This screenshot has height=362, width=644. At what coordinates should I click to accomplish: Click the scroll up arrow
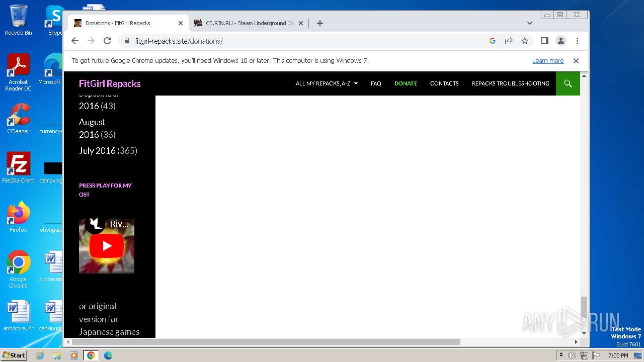click(x=584, y=76)
